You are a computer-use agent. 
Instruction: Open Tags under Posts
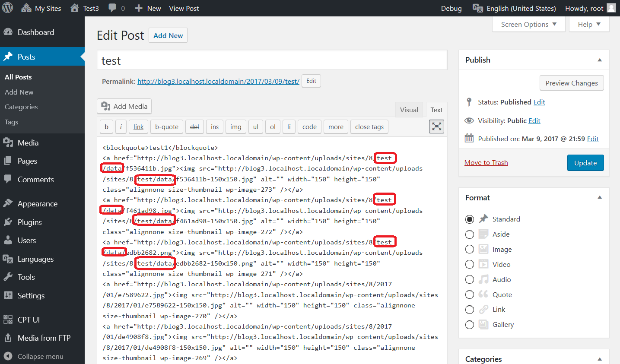pos(11,122)
